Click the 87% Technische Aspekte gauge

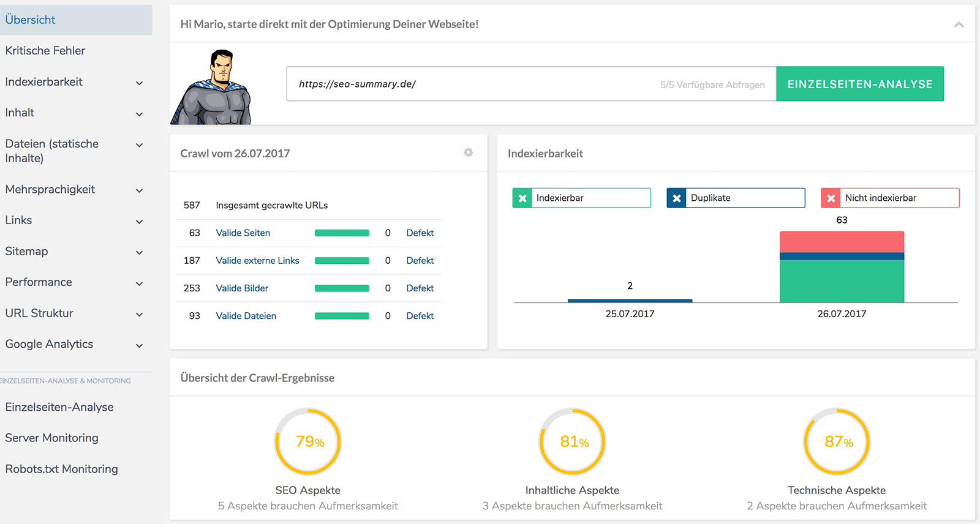(837, 441)
